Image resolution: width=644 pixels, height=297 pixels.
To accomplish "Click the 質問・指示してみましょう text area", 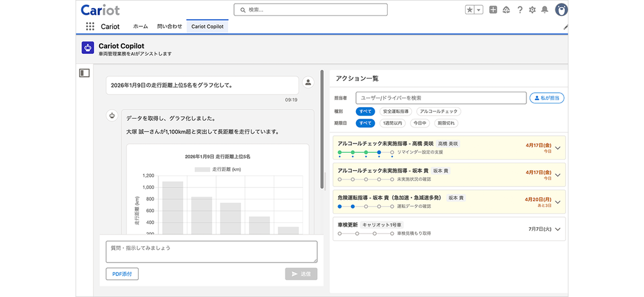I will [212, 251].
